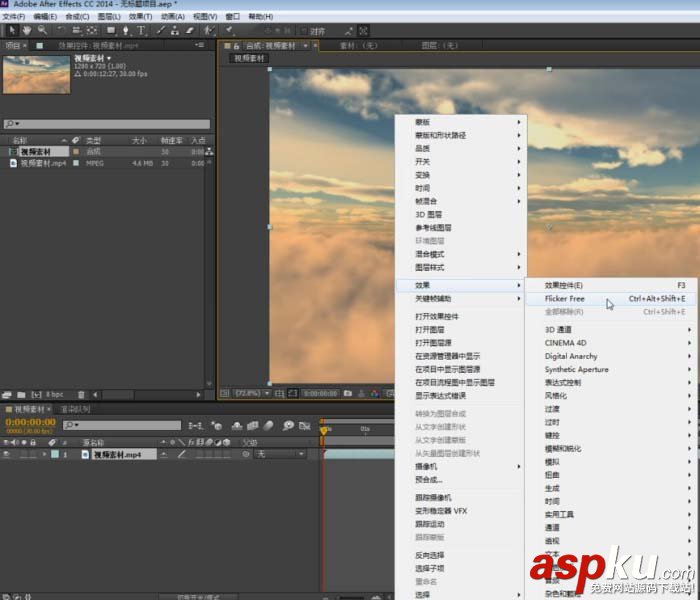This screenshot has width=700, height=600.
Task: Select the Selection arrow tool
Action: coord(11,31)
